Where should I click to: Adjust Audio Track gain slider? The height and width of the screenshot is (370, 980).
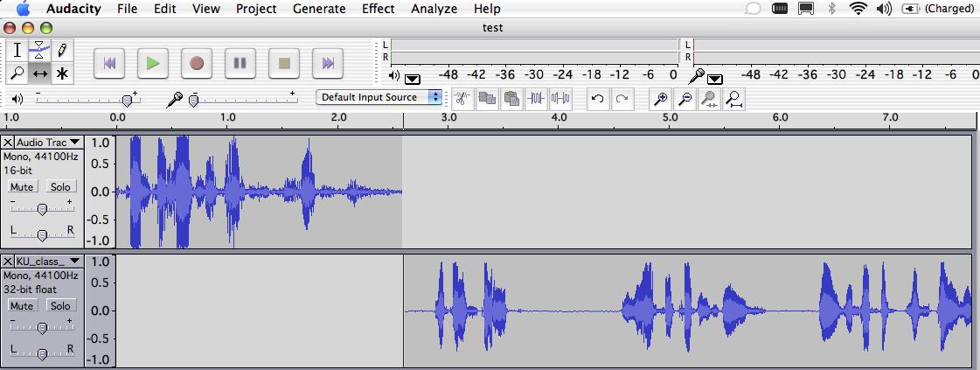tap(42, 209)
